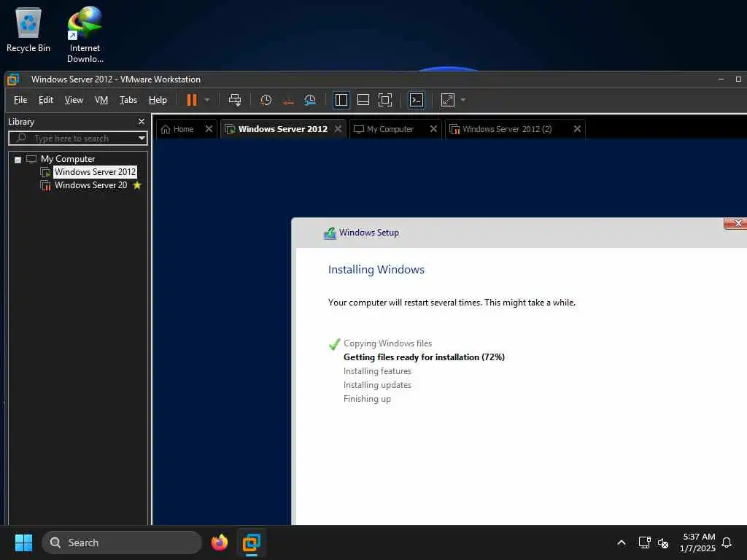The height and width of the screenshot is (560, 747).
Task: Open the File menu
Action: (20, 100)
